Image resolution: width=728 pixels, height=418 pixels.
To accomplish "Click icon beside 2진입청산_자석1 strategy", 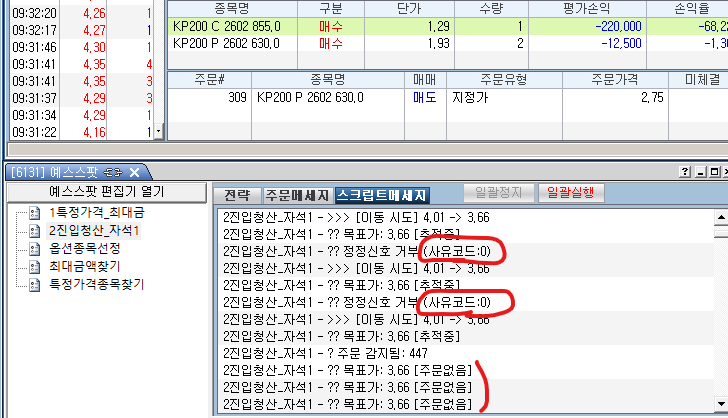I will pyautogui.click(x=36, y=231).
